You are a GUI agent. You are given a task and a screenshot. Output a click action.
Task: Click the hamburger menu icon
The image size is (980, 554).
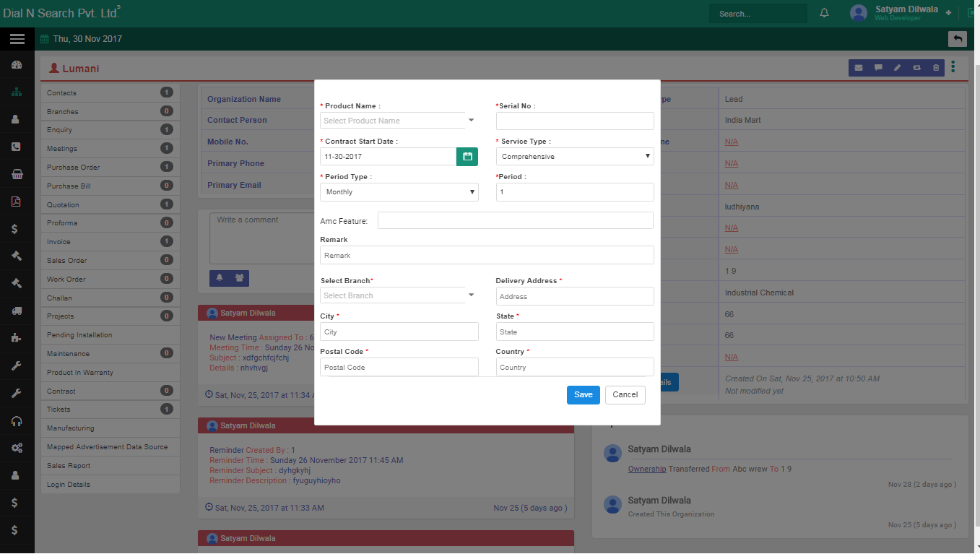[17, 39]
